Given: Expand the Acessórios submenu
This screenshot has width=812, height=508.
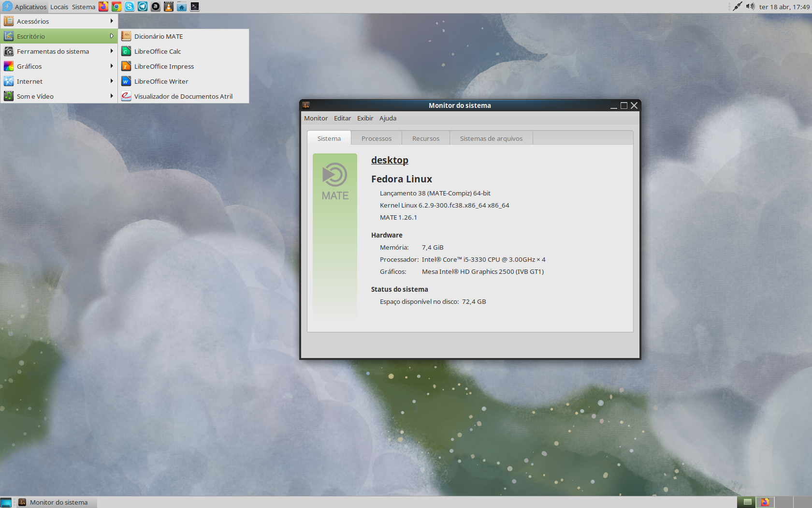Looking at the screenshot, I should coord(59,21).
